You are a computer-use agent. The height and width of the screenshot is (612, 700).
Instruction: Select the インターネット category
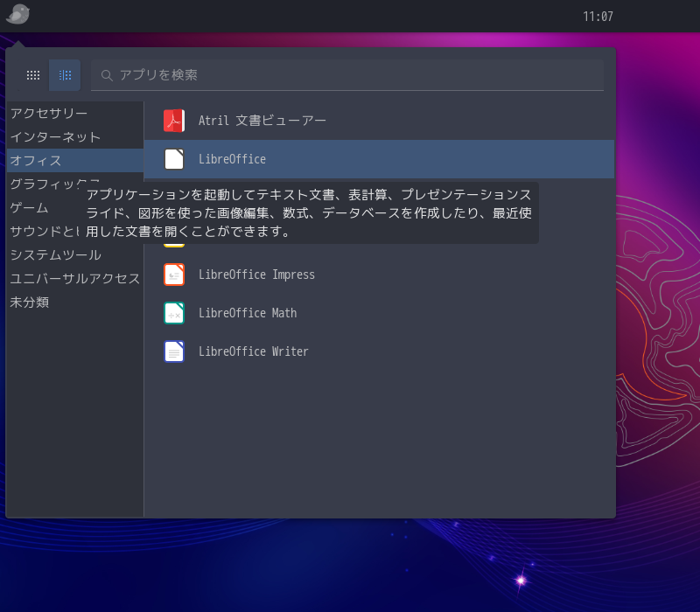tap(75, 137)
